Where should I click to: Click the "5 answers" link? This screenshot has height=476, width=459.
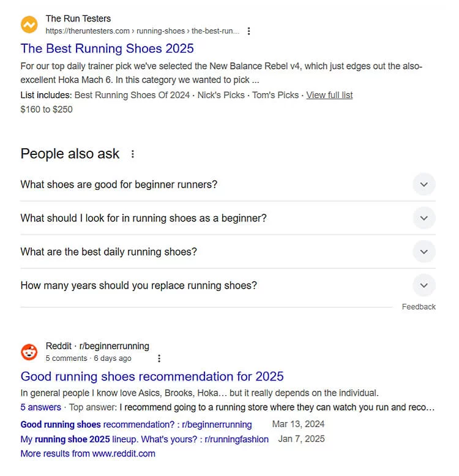pyautogui.click(x=40, y=407)
